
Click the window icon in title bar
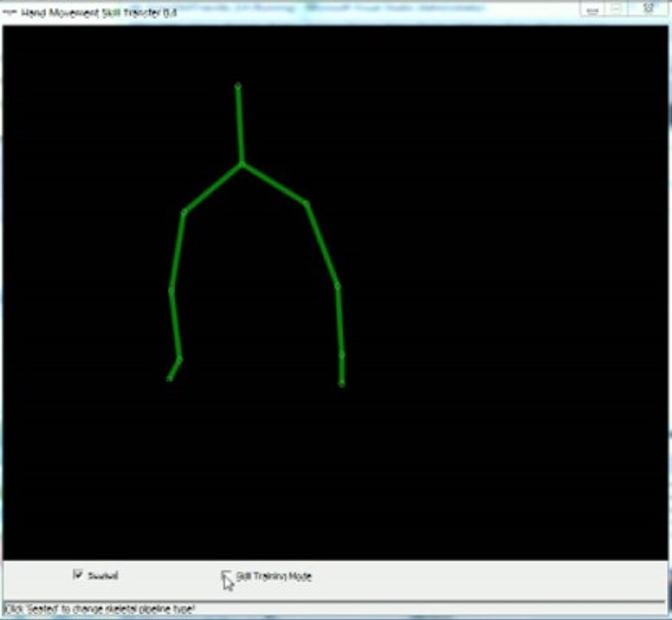click(x=9, y=12)
